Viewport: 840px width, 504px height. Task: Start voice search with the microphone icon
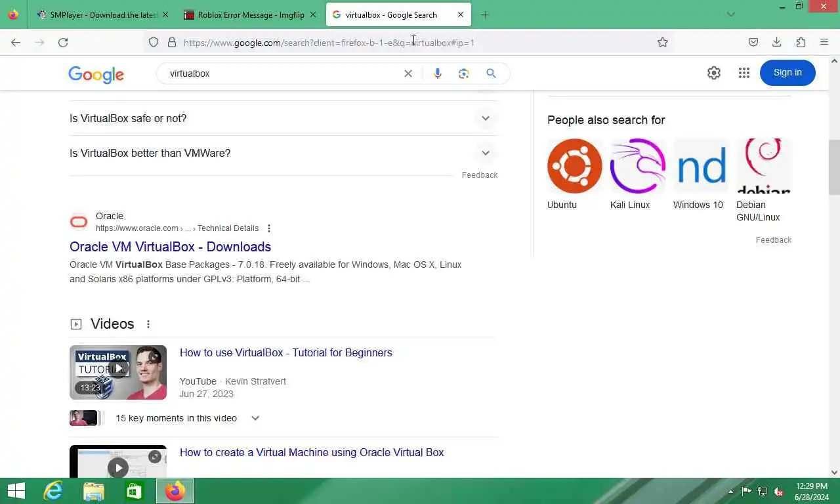(438, 73)
